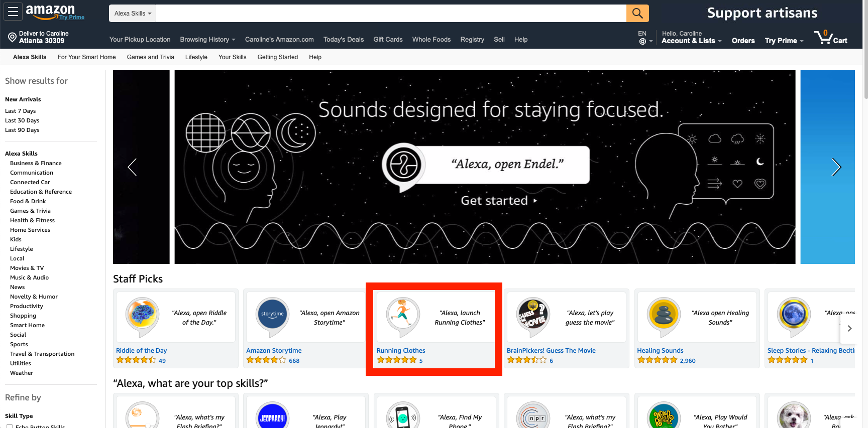Open Games and Trivia tab
This screenshot has width=868, height=428.
pyautogui.click(x=151, y=57)
